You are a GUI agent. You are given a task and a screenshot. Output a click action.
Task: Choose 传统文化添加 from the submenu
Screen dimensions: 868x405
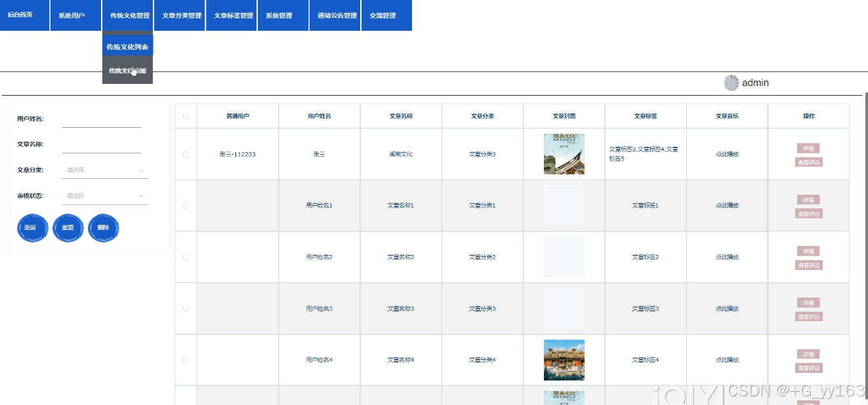[x=127, y=71]
